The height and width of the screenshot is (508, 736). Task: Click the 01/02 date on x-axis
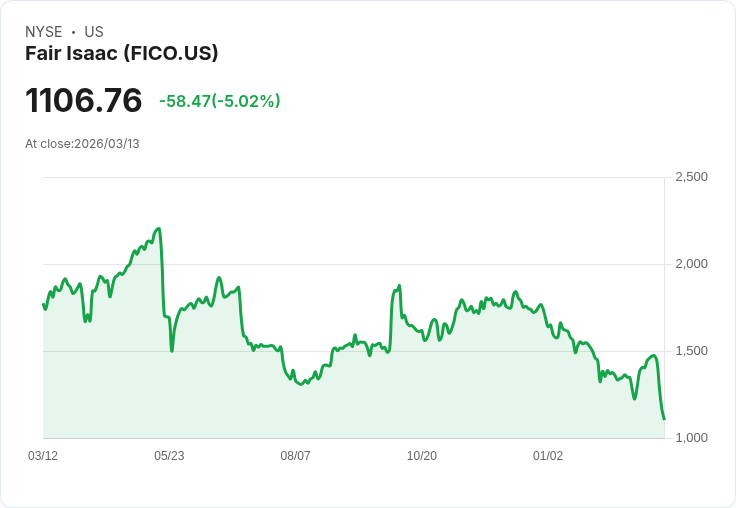click(x=548, y=456)
